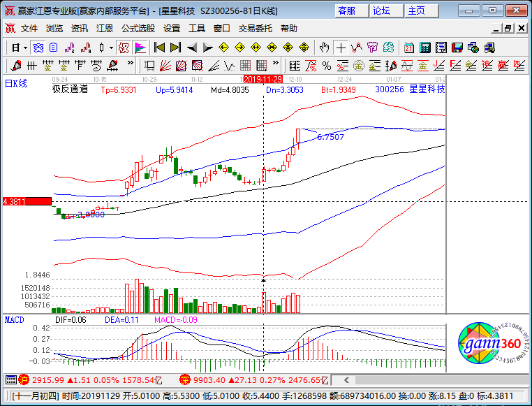Toggle the pink flag chart button

click(x=140, y=48)
